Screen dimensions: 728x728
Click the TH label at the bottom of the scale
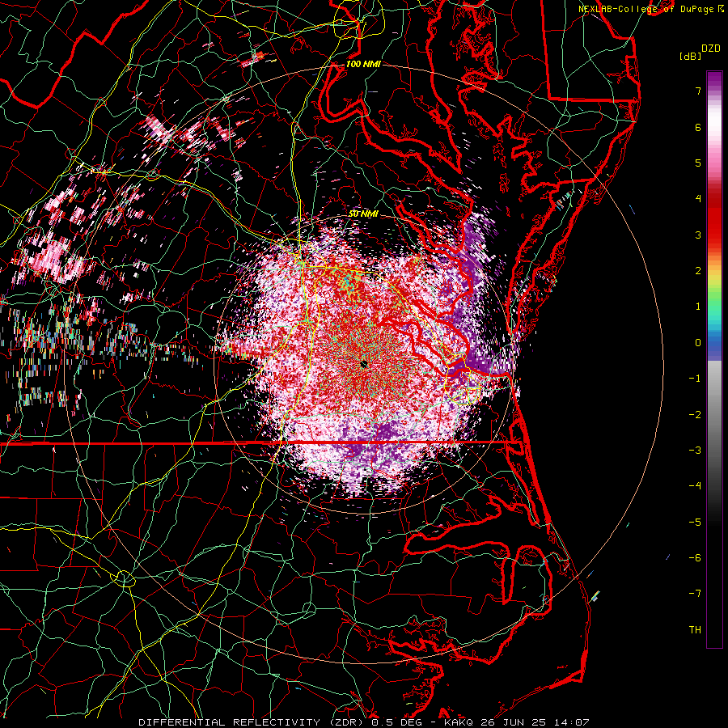pos(695,629)
